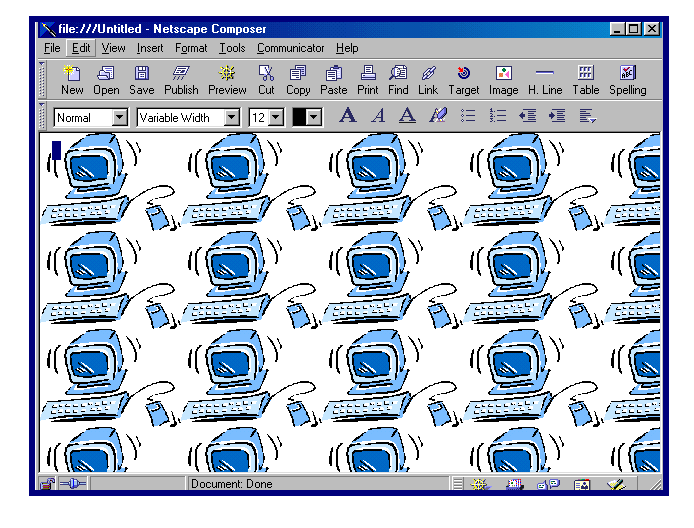
Task: Expand the Normal paragraph style dropdown
Action: [x=120, y=118]
